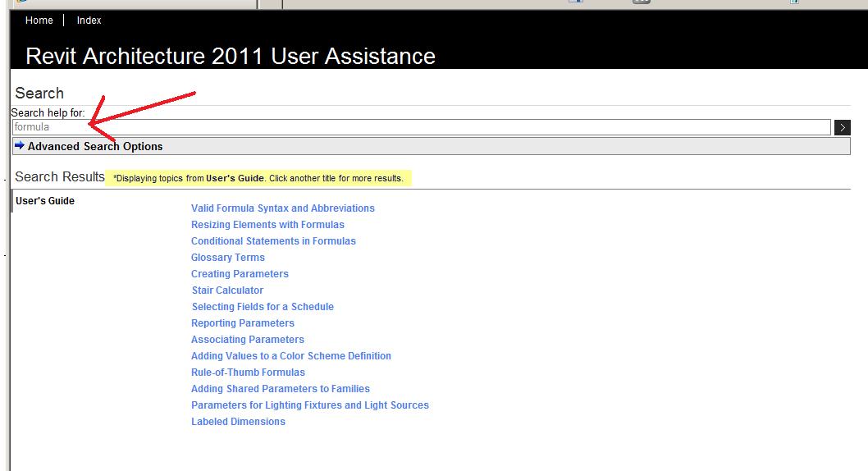Click the Search Results heading

pos(60,177)
